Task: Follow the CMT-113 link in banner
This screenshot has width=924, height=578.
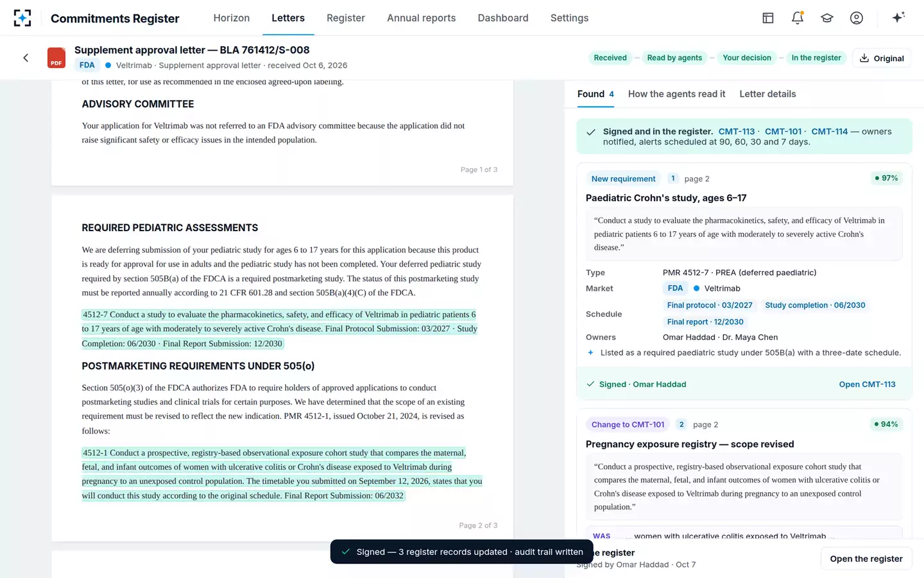Action: [x=736, y=131]
